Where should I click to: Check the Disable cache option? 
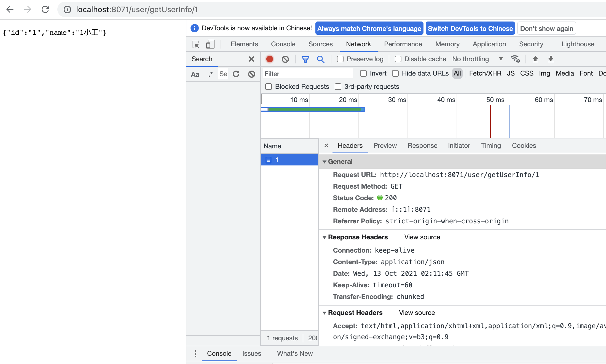coord(398,59)
